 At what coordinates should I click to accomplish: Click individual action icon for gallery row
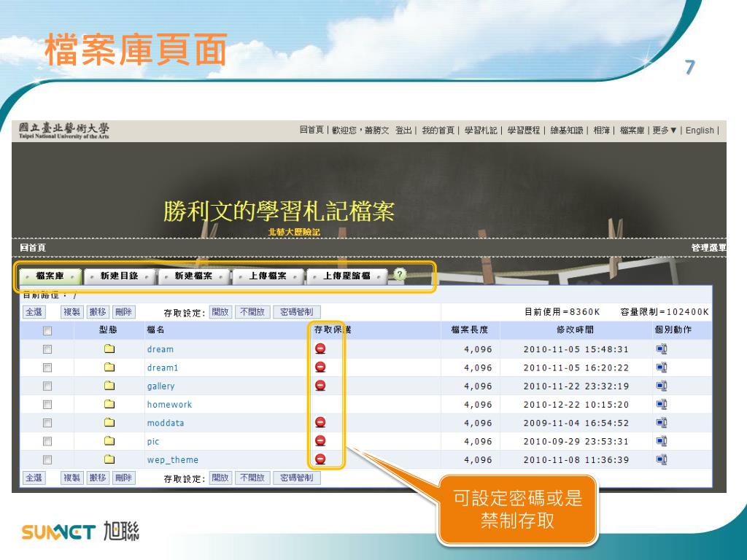click(661, 386)
